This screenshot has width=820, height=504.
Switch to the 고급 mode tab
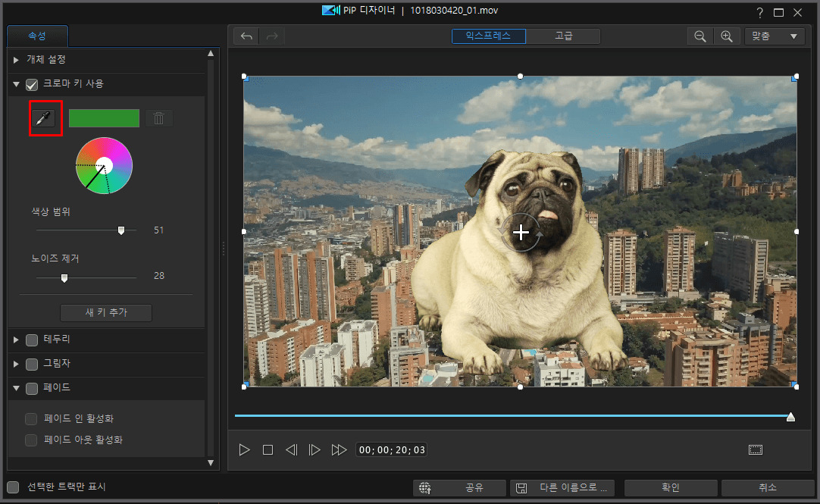(x=563, y=36)
